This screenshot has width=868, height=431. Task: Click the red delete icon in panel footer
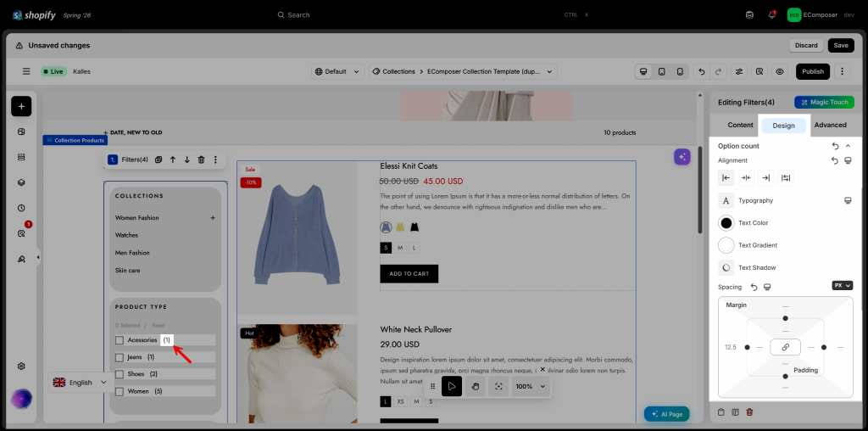tap(749, 412)
